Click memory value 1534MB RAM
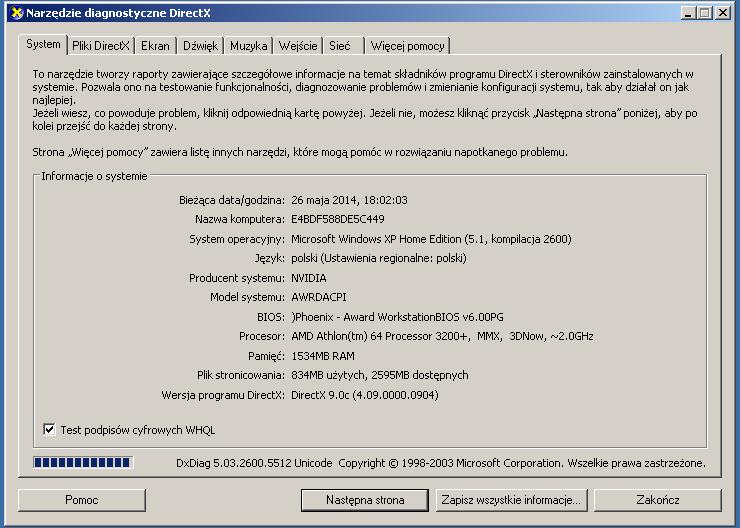Viewport: 740px width, 528px height. click(x=323, y=356)
